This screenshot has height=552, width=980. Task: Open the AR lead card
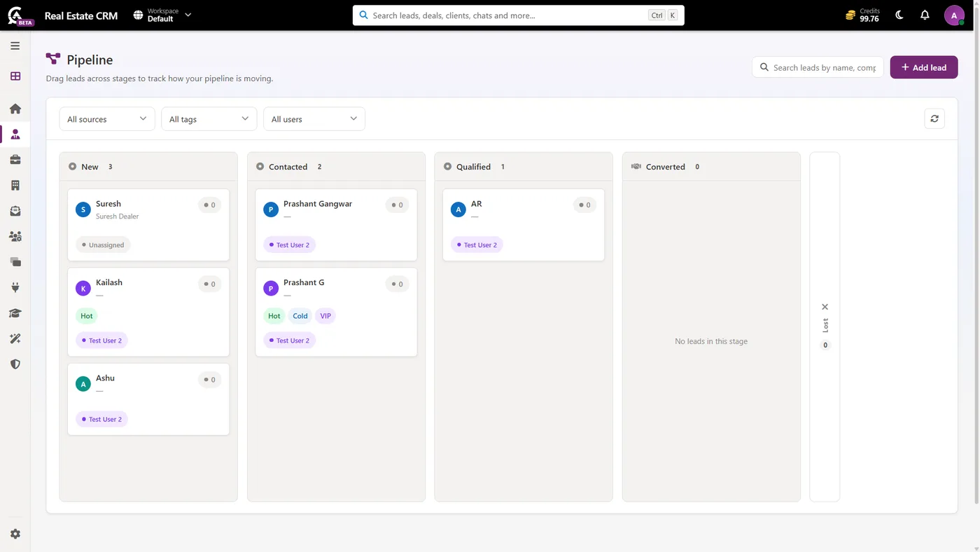click(524, 225)
